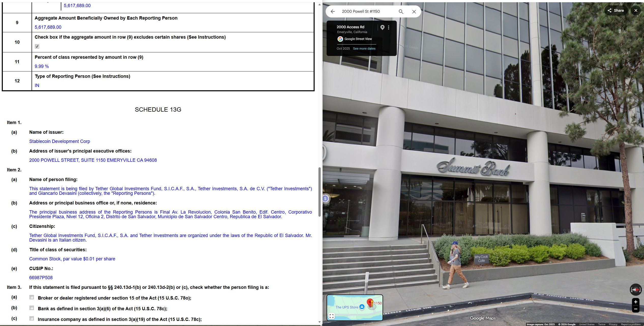Zoom out with the minus button
Screen dimensions: 644x326
pyautogui.click(x=635, y=309)
